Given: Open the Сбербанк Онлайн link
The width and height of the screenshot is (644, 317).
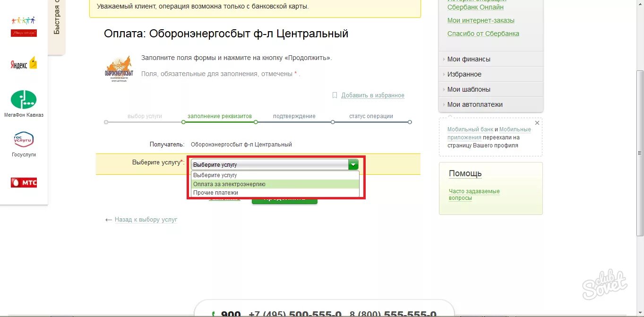Looking at the screenshot, I should (x=475, y=7).
